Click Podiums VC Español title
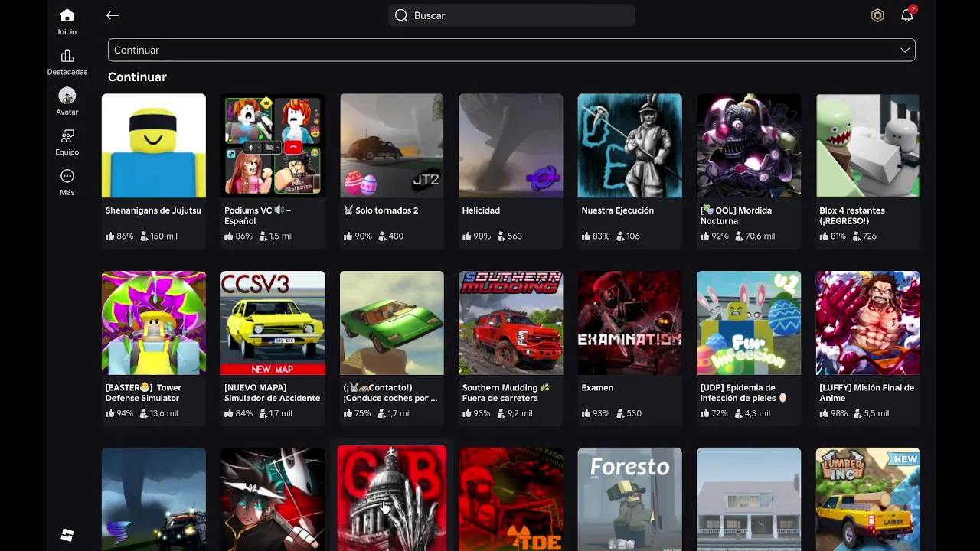 (x=258, y=216)
